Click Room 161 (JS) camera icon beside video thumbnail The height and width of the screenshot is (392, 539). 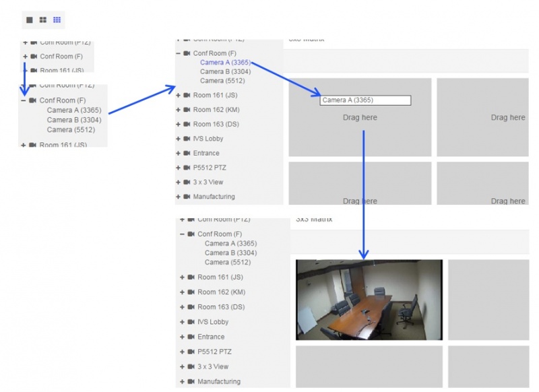[x=191, y=277]
